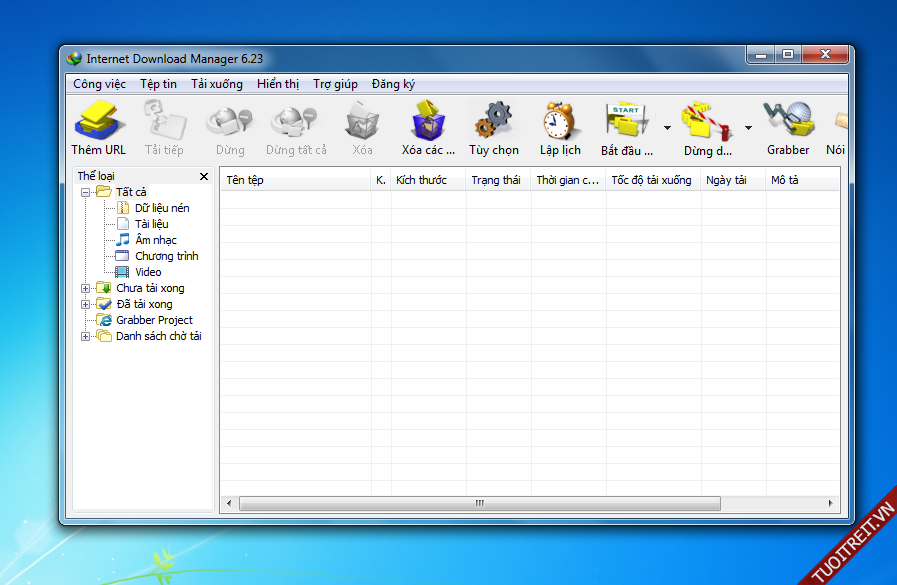Image resolution: width=897 pixels, height=585 pixels.
Task: Select the Video category in sidebar
Action: [x=148, y=272]
